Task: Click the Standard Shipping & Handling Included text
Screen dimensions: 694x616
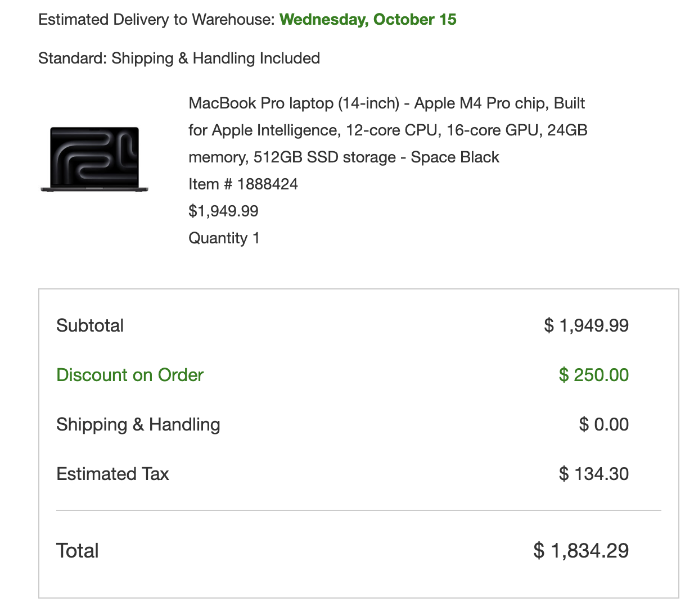Action: [179, 58]
